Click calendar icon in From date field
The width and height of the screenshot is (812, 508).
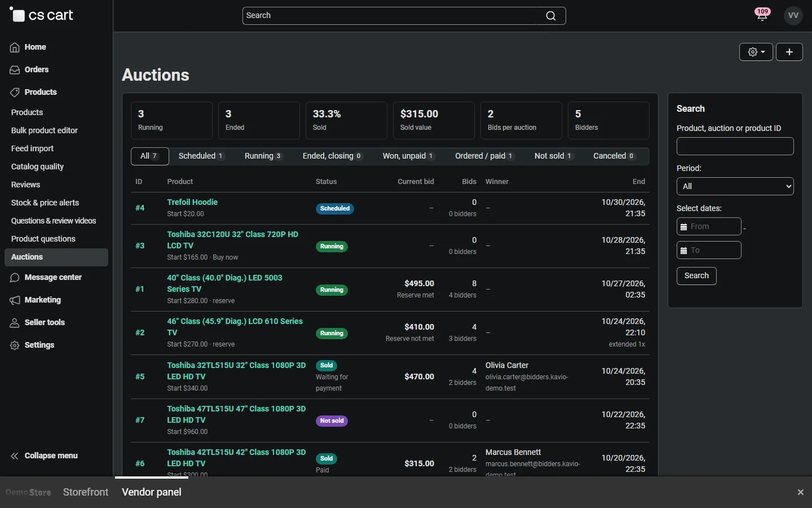click(684, 227)
